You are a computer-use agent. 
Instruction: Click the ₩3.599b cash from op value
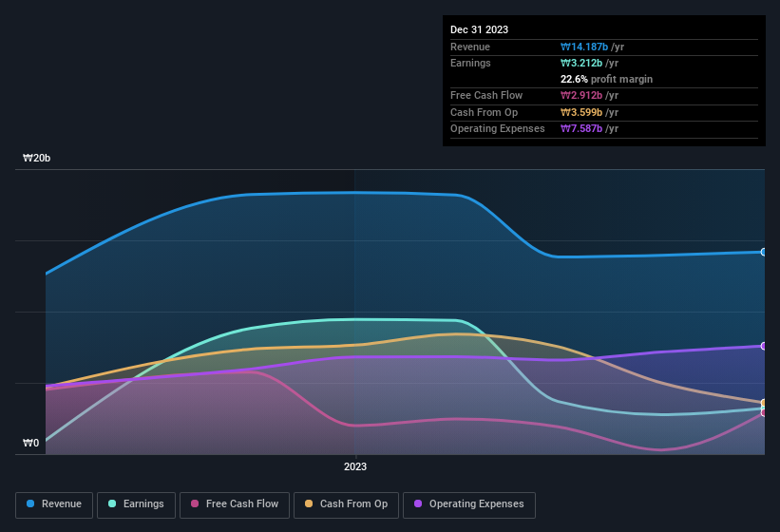click(x=581, y=112)
